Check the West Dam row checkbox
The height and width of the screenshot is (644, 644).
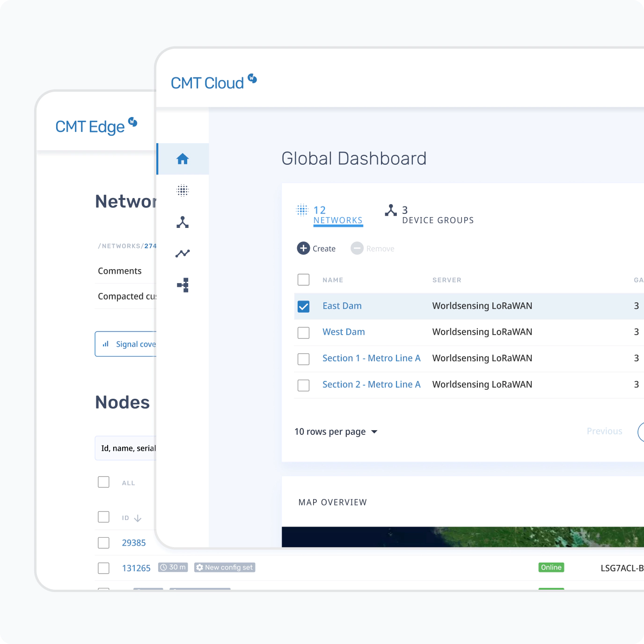point(304,333)
